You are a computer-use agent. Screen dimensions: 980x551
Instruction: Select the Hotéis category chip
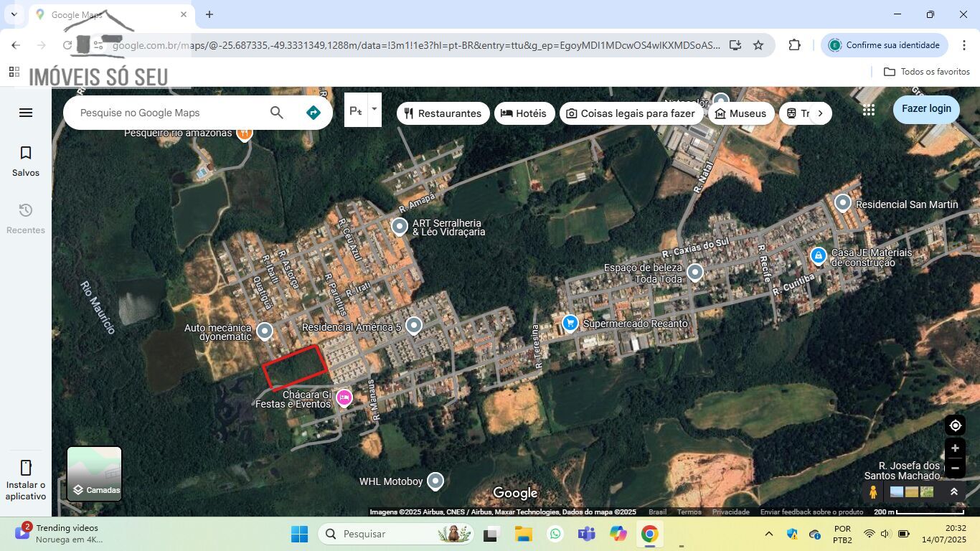(x=524, y=113)
